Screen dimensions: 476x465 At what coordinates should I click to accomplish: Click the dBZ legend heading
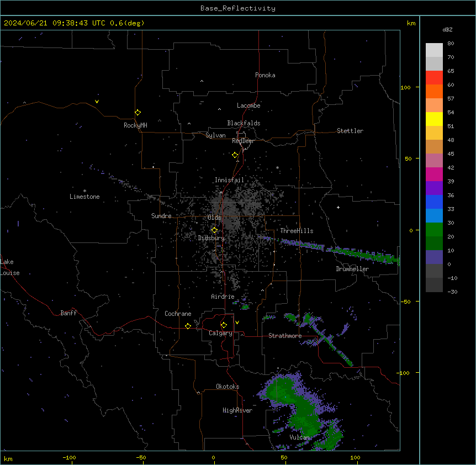click(x=447, y=30)
